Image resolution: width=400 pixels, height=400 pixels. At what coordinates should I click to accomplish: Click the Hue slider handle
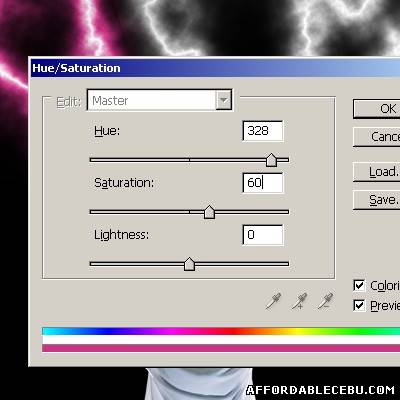[271, 160]
